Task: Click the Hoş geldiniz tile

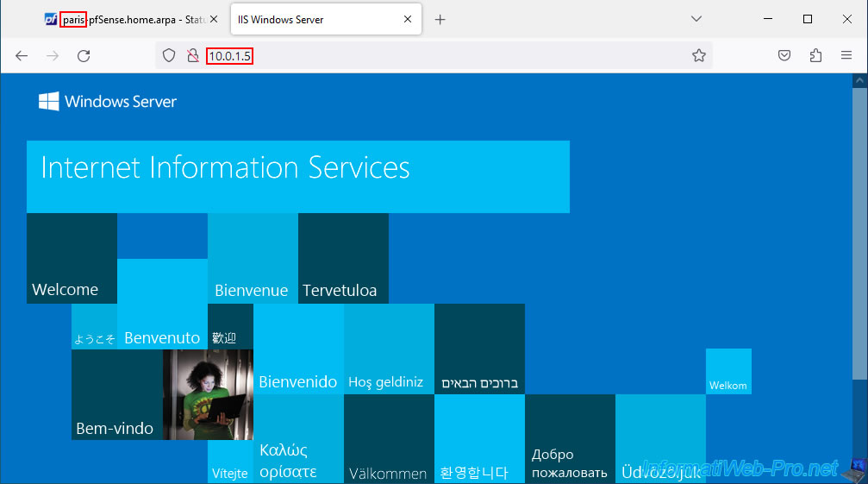Action: click(x=389, y=349)
